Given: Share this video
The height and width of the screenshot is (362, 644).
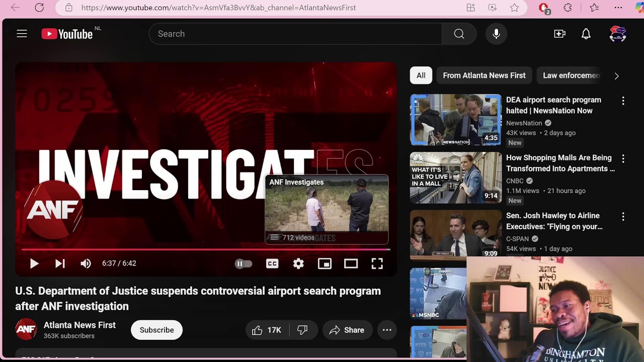Looking at the screenshot, I should tap(347, 330).
